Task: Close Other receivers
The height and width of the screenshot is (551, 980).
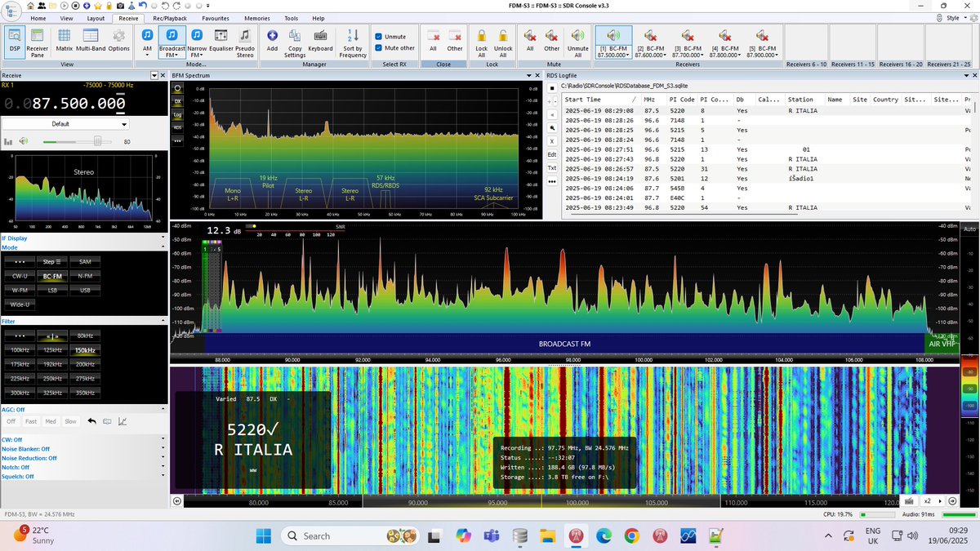Action: [455, 41]
